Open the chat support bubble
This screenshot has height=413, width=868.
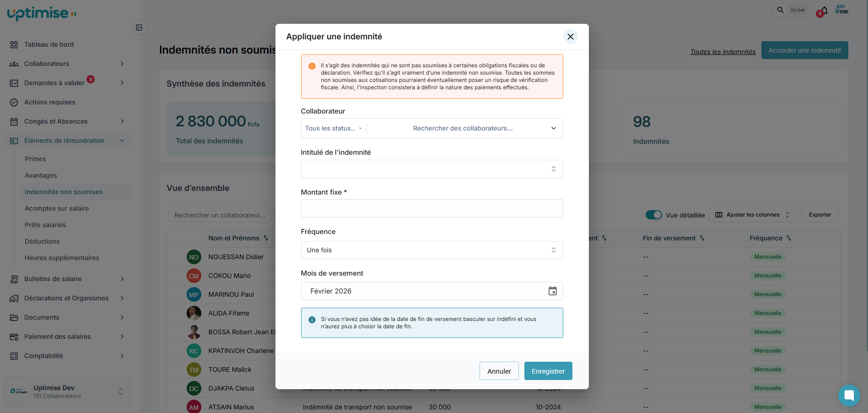pyautogui.click(x=849, y=395)
